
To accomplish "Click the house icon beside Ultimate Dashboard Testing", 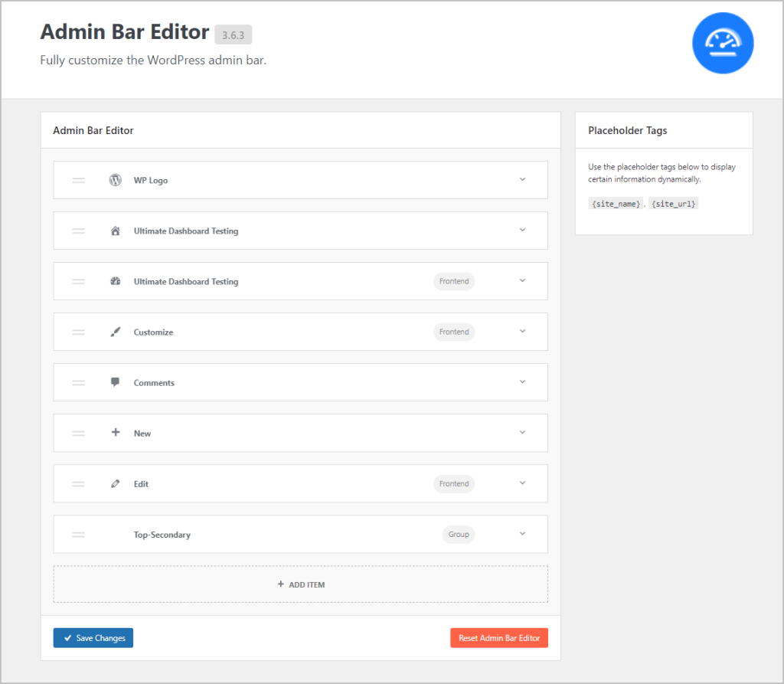I will [115, 231].
